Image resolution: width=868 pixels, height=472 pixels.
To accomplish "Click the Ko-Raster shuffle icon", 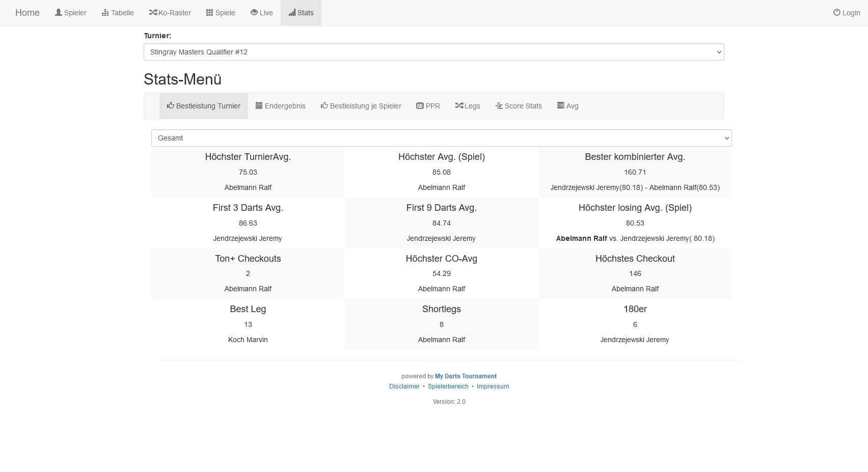I will click(153, 13).
